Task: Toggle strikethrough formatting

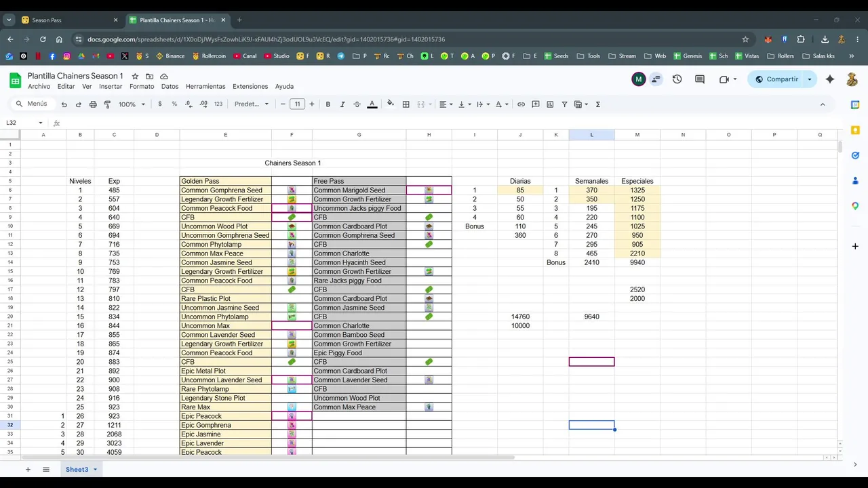Action: [357, 104]
